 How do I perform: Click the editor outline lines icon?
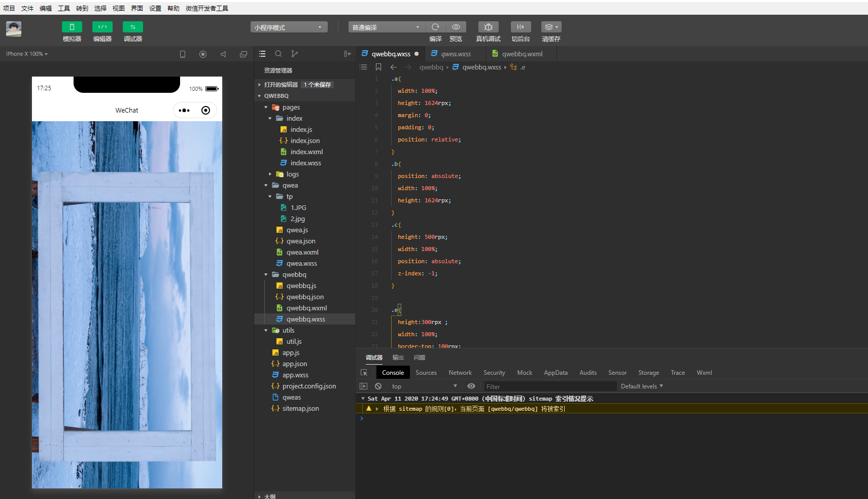pyautogui.click(x=363, y=67)
